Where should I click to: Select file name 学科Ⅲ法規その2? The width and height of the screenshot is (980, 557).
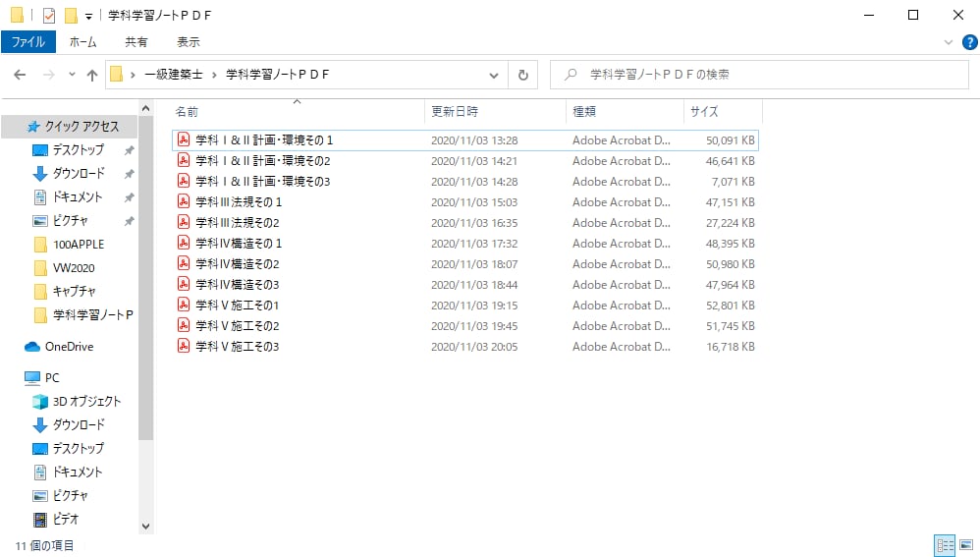tap(238, 223)
